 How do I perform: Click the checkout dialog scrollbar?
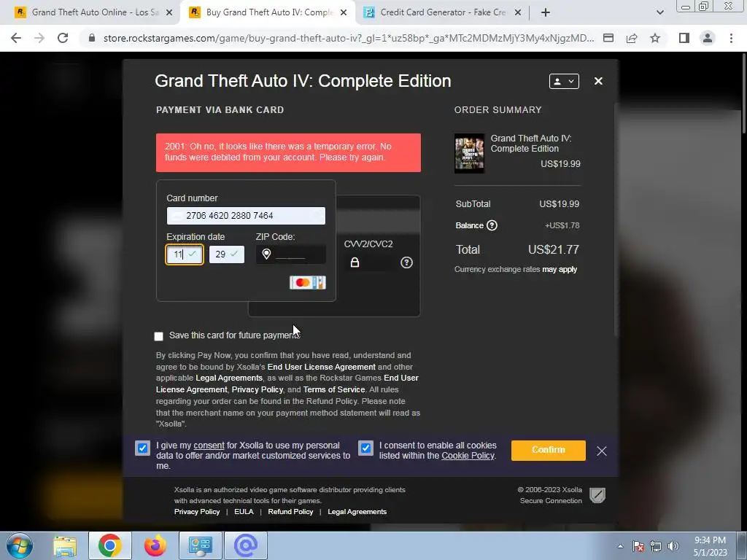coord(616,219)
